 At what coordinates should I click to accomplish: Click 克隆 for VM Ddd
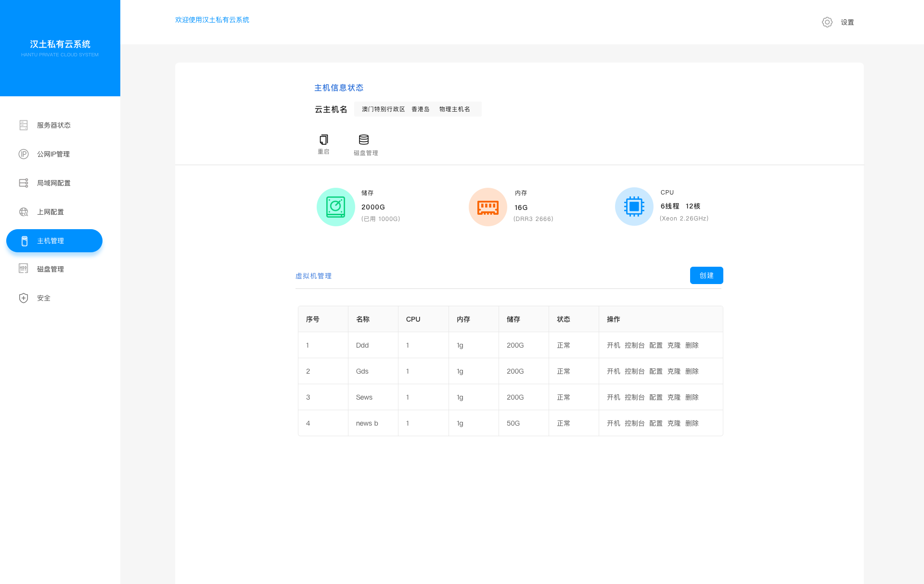click(674, 345)
